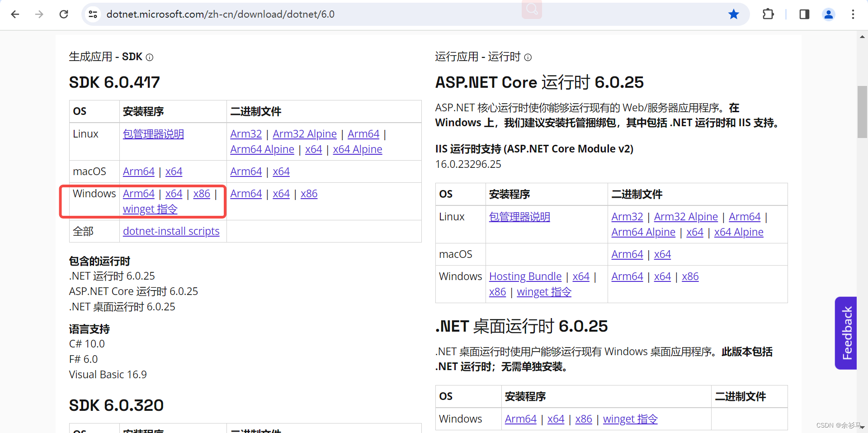Open the browser side panel
Image resolution: width=868 pixels, height=433 pixels.
pos(804,14)
